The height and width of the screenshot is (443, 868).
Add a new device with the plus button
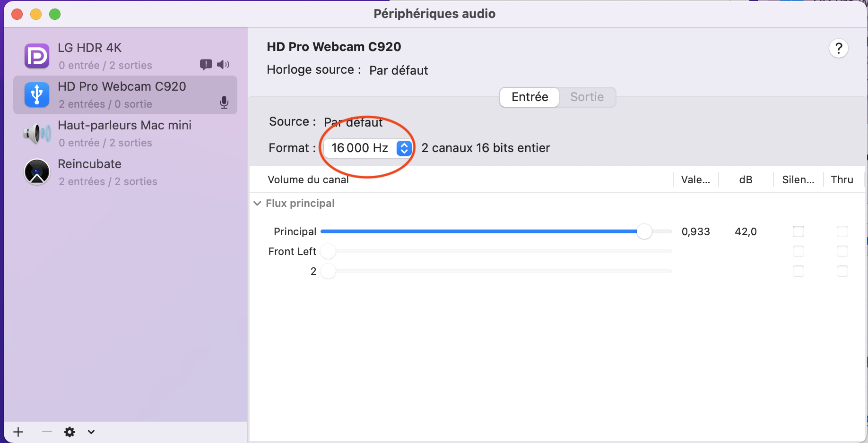pos(18,432)
